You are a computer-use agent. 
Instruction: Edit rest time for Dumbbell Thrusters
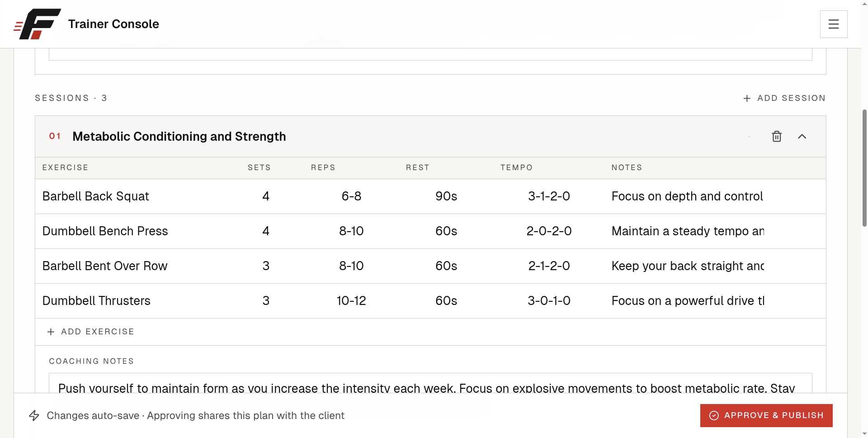point(446,301)
